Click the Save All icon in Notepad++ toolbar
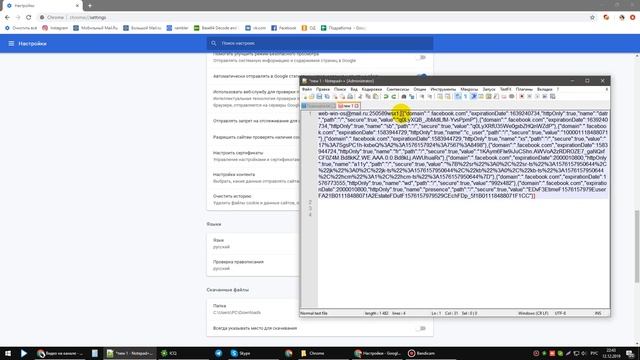This screenshot has width=640, height=360. coord(327,96)
